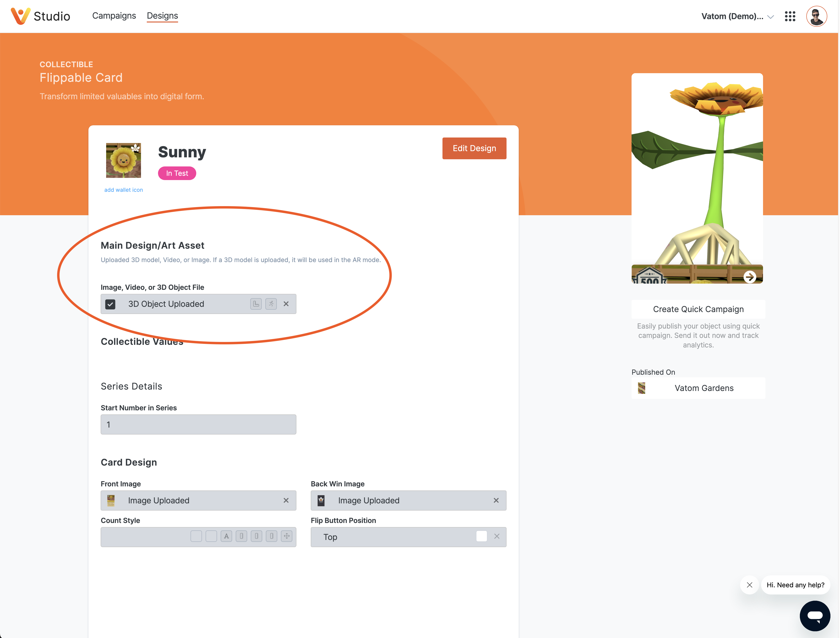
Task: Clear the Flip Button Position value
Action: [497, 536]
